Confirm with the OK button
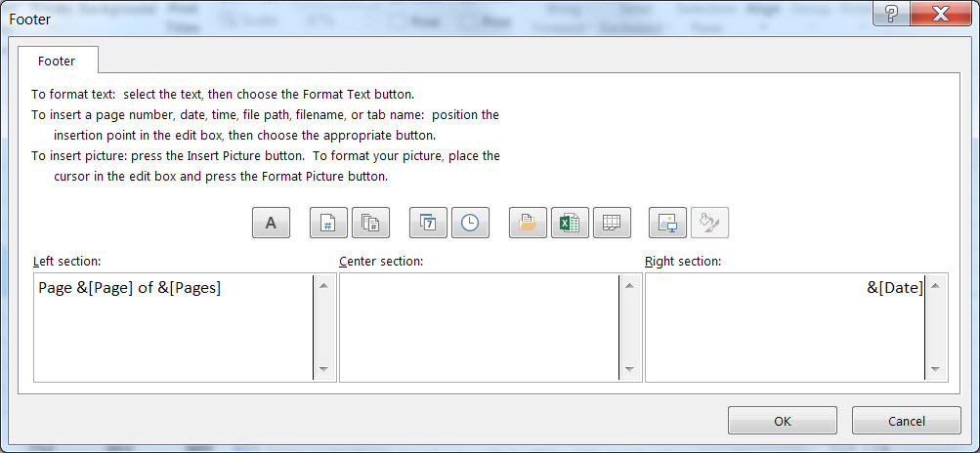The width and height of the screenshot is (980, 453). pos(782,421)
